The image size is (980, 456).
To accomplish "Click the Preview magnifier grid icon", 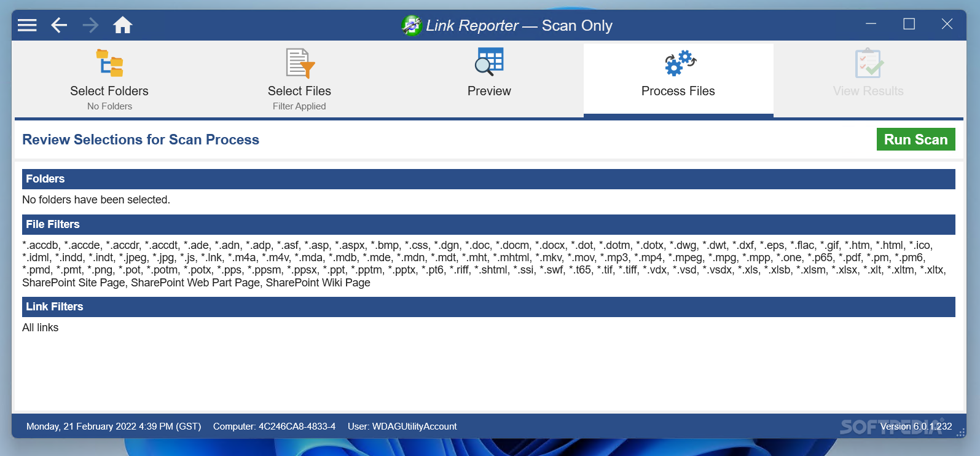I will [x=489, y=62].
